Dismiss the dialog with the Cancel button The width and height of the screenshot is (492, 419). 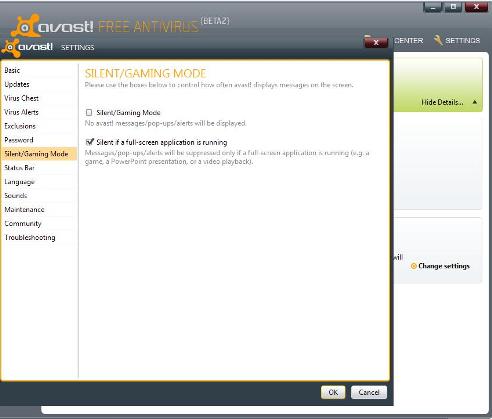click(369, 393)
